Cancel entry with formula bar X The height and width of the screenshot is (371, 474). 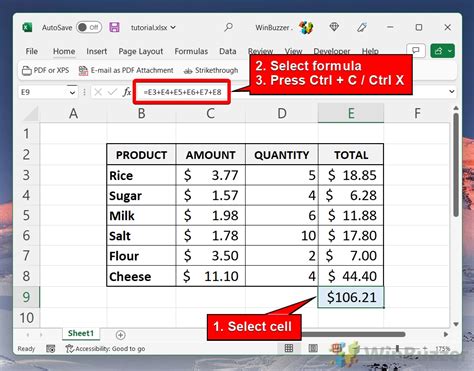[x=98, y=92]
